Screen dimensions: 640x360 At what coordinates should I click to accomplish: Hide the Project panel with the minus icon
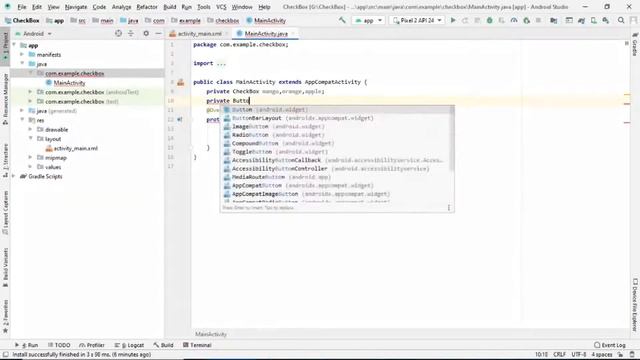tap(158, 33)
